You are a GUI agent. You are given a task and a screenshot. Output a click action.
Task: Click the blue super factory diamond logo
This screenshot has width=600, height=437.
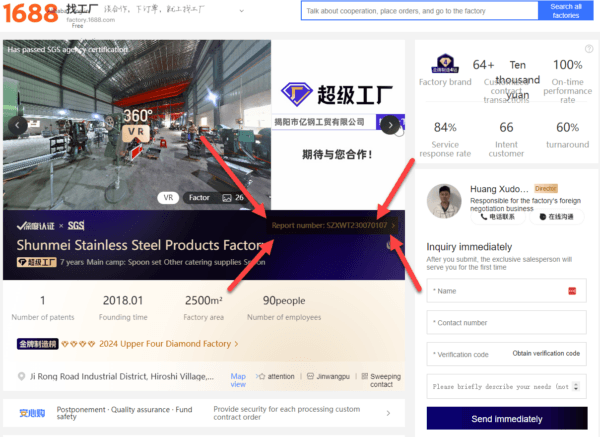click(x=297, y=94)
